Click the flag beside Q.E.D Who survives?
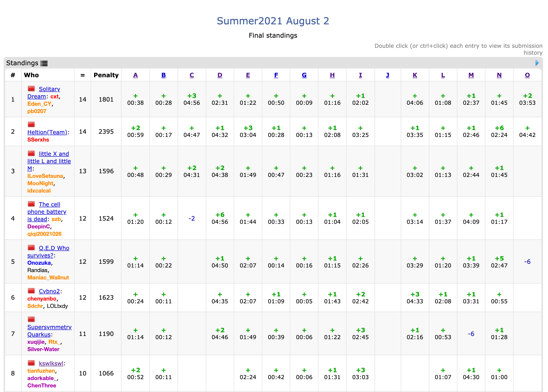The height and width of the screenshot is (392, 548). [x=32, y=248]
